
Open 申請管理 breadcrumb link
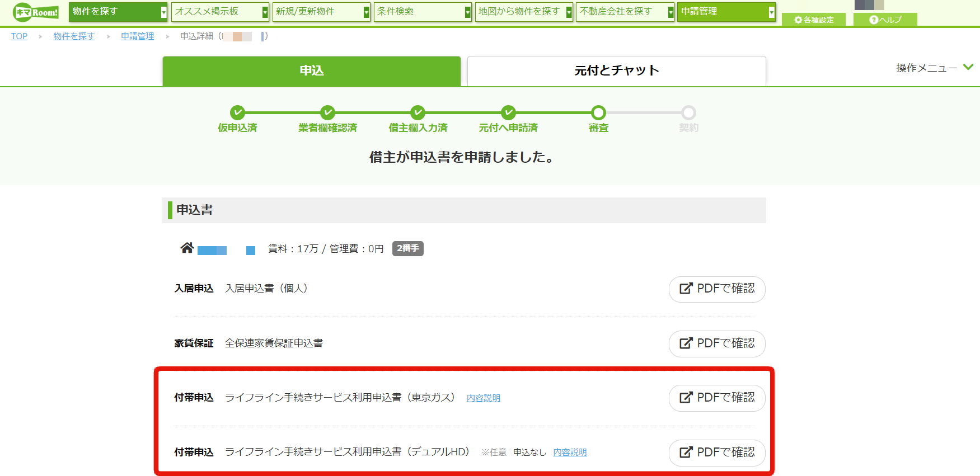point(137,36)
